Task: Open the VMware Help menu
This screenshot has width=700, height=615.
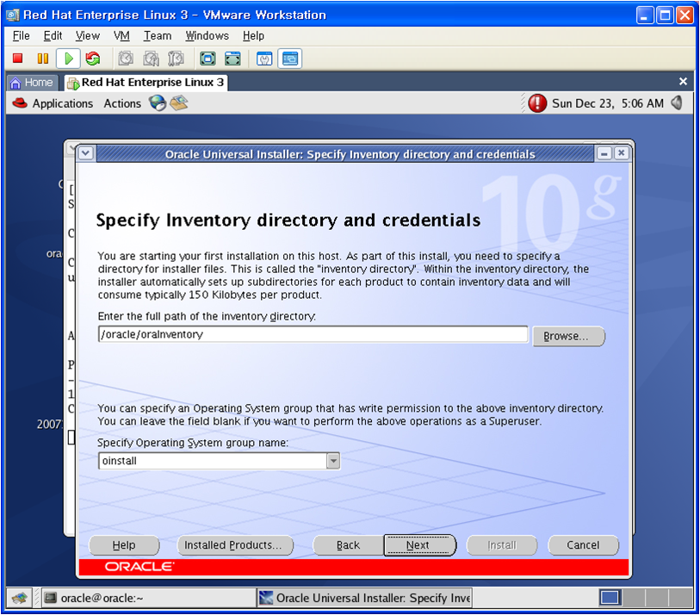Action: [x=254, y=35]
